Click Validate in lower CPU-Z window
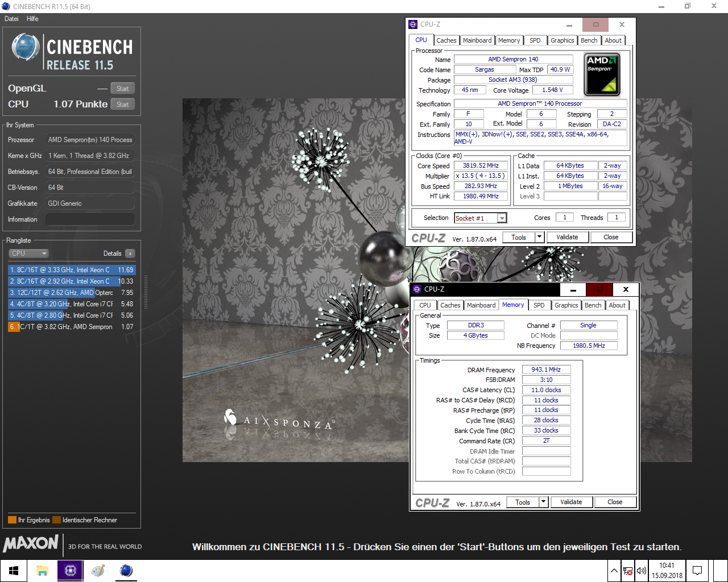This screenshot has width=728, height=582. click(572, 502)
